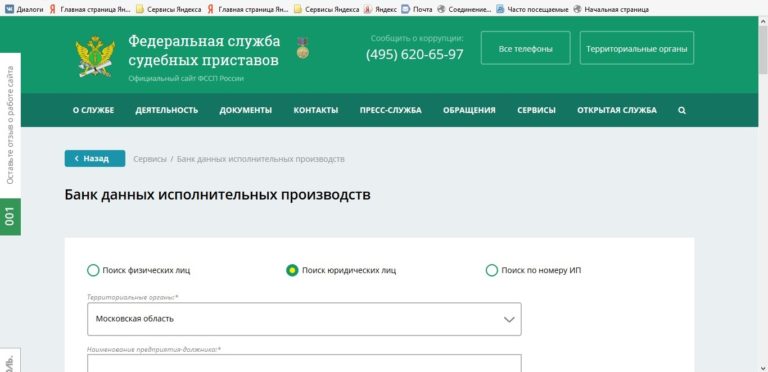Viewport: 768px width, 372px height.
Task: Click Все телефоны button
Action: 526,48
